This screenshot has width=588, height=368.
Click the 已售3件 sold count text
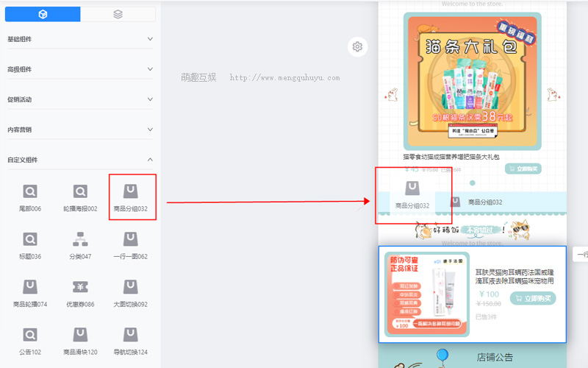click(486, 317)
